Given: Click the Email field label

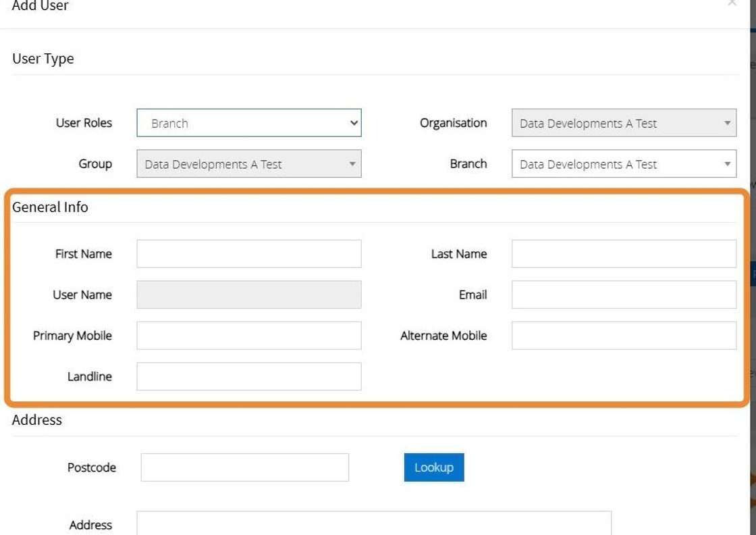Looking at the screenshot, I should (x=473, y=295).
